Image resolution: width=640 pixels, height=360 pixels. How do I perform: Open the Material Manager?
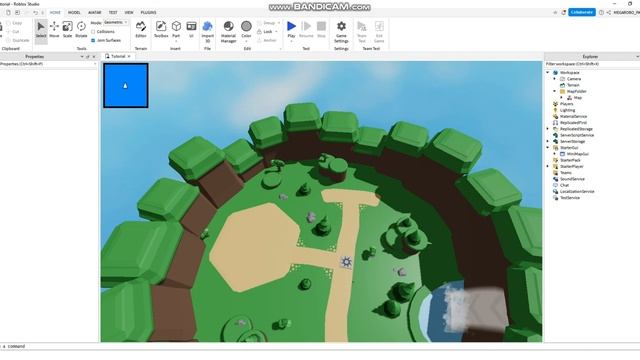229,32
